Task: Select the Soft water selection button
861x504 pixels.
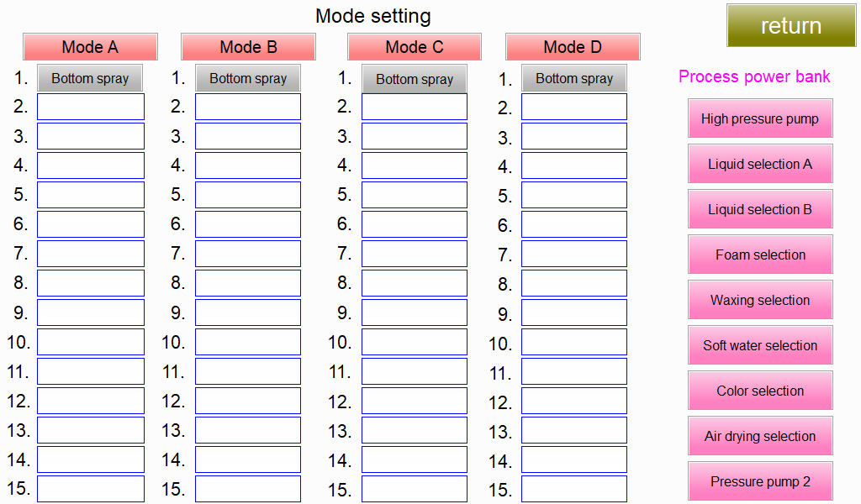Action: click(x=760, y=345)
